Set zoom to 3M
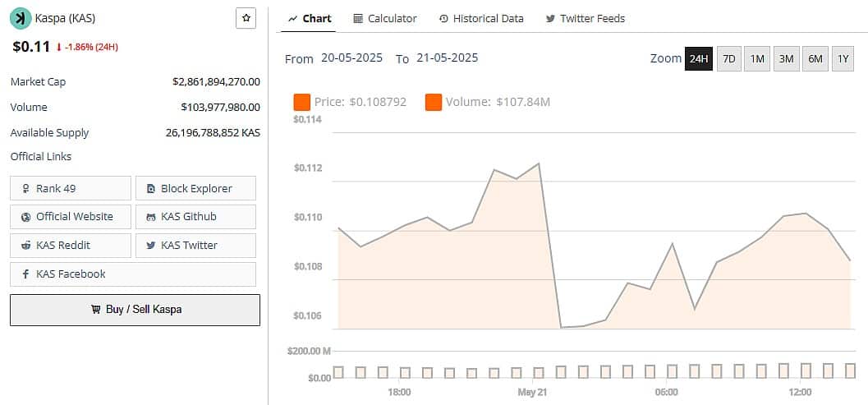 pos(786,58)
